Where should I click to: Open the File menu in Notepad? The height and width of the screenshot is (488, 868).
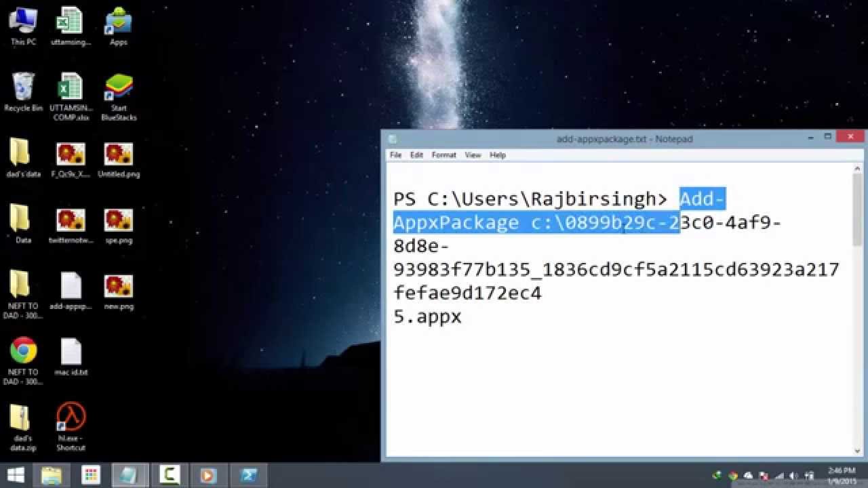click(395, 155)
